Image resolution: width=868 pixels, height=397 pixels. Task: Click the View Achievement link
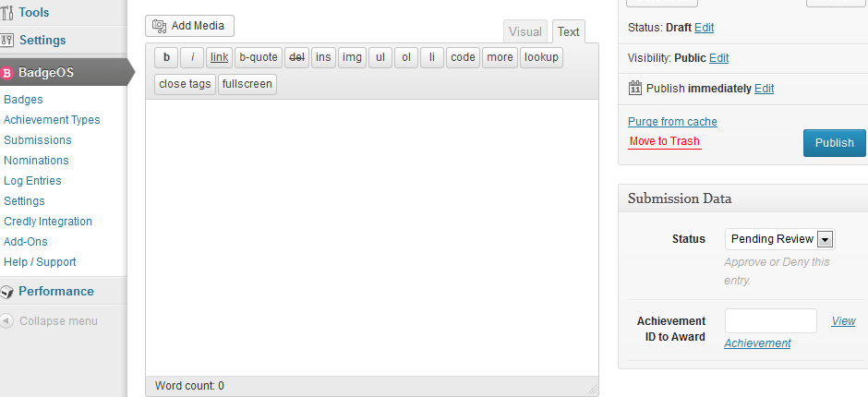pyautogui.click(x=757, y=343)
